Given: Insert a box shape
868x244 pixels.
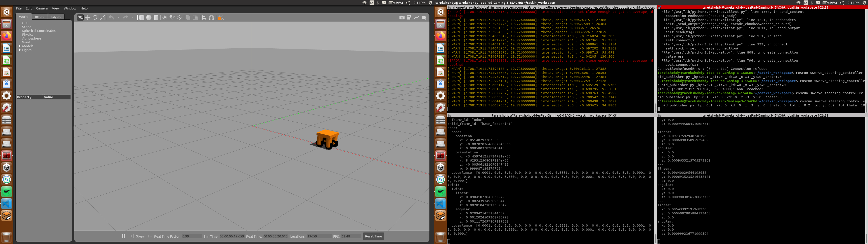Looking at the screenshot, I should pyautogui.click(x=142, y=18).
